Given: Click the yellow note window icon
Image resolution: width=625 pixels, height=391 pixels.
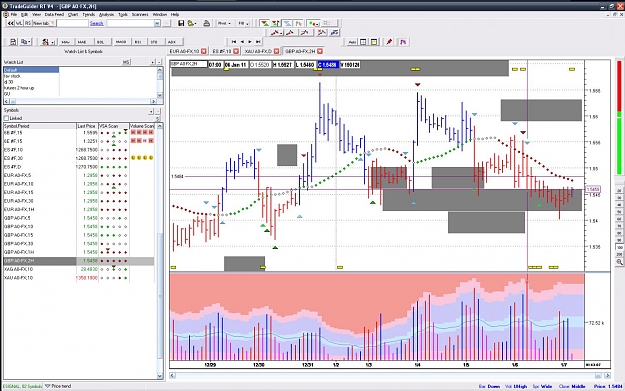Looking at the screenshot, I should pyautogui.click(x=374, y=42).
